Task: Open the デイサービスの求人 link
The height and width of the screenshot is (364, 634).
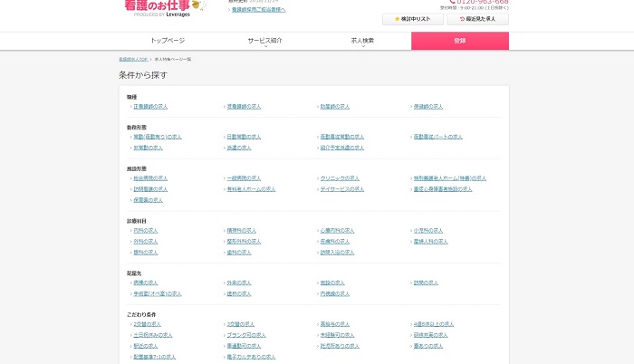Action: point(342,189)
